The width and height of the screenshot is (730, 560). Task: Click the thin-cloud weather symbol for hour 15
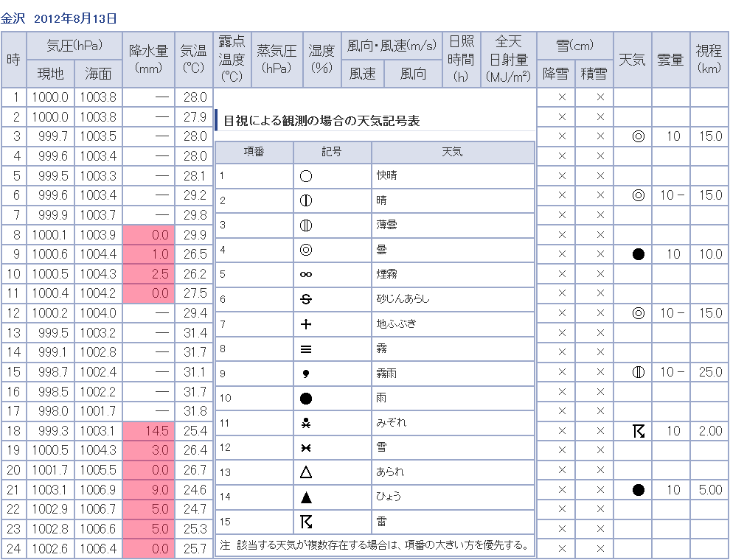coord(639,371)
